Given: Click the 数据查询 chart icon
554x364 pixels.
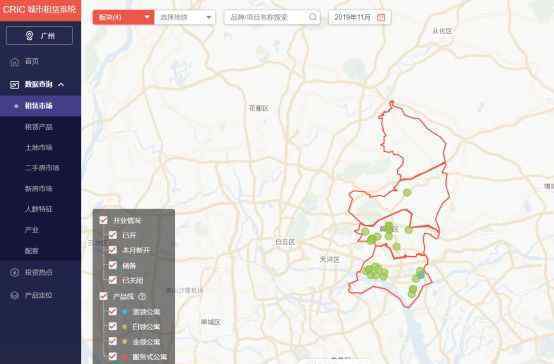Looking at the screenshot, I should pyautogui.click(x=14, y=84).
